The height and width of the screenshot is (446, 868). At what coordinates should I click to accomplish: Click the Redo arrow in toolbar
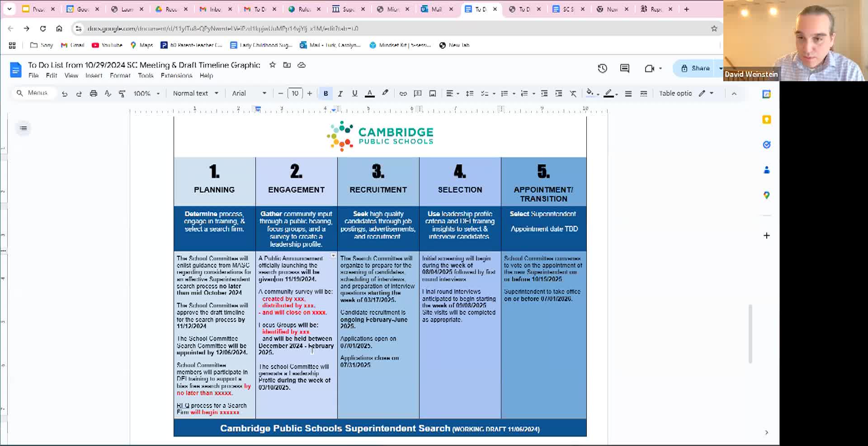tap(79, 94)
